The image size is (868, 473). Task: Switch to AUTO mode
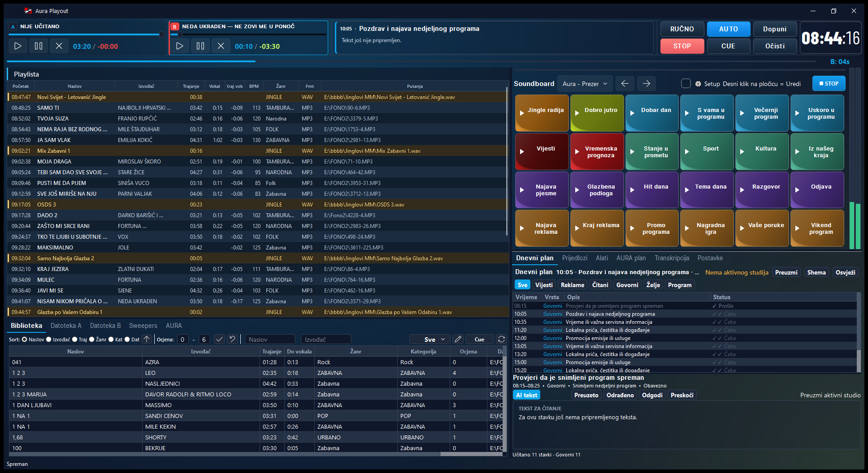coord(729,29)
